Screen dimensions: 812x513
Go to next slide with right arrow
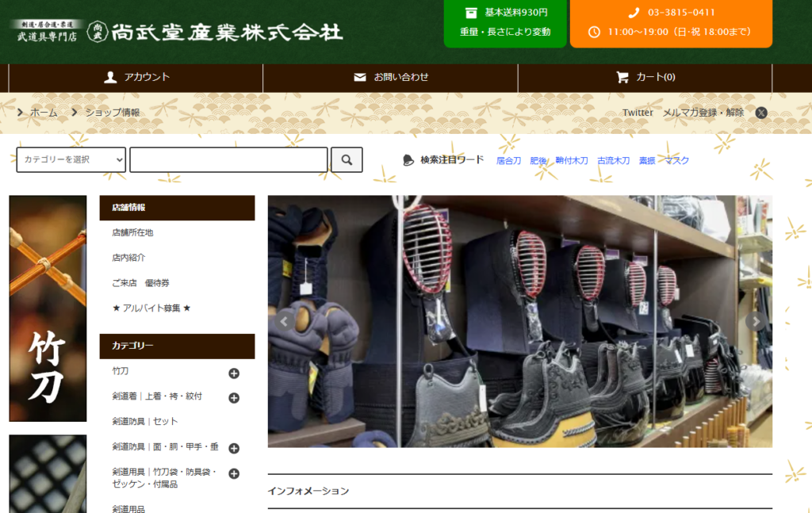pos(756,321)
